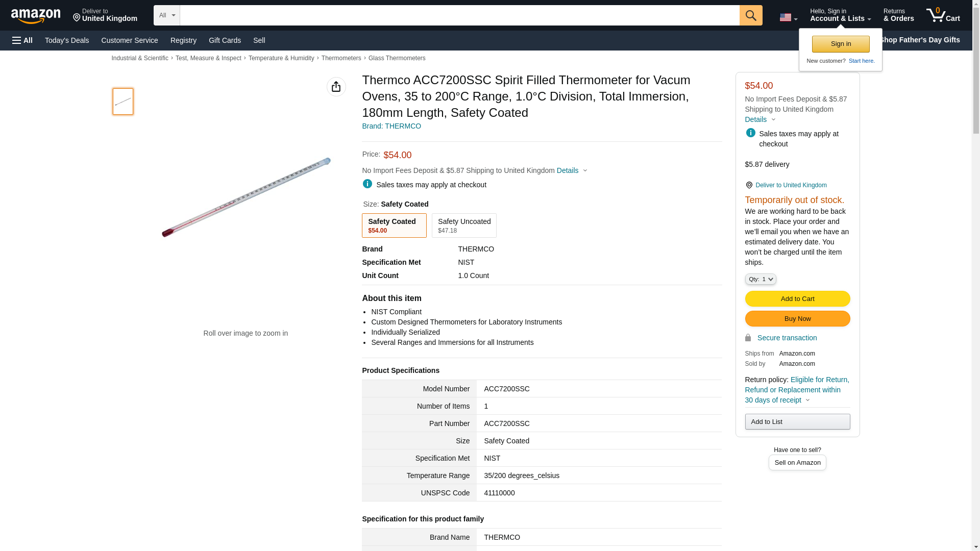Click the Amazon logo
This screenshot has width=980, height=551.
(x=36, y=16)
